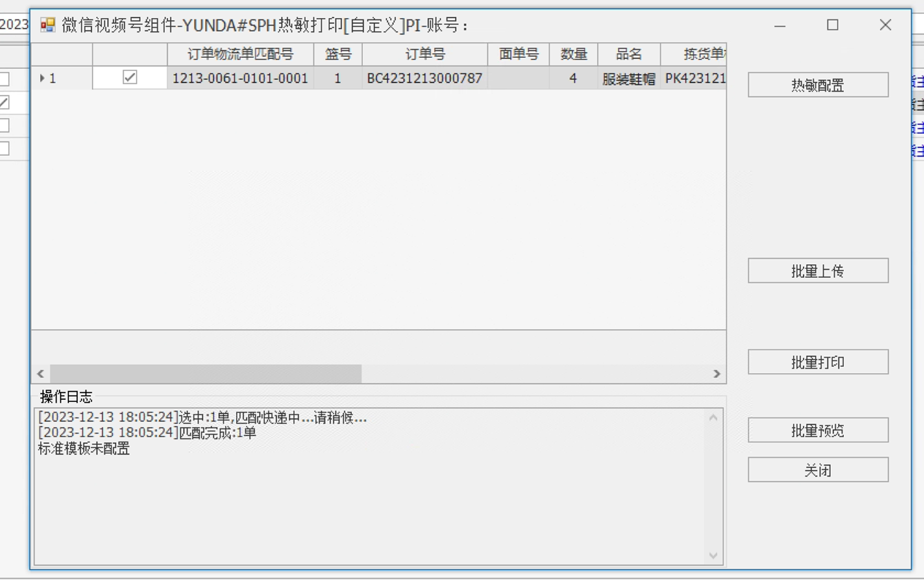This screenshot has height=580, width=924.
Task: Toggle the checked box behind the dialog
Action: [x=4, y=103]
